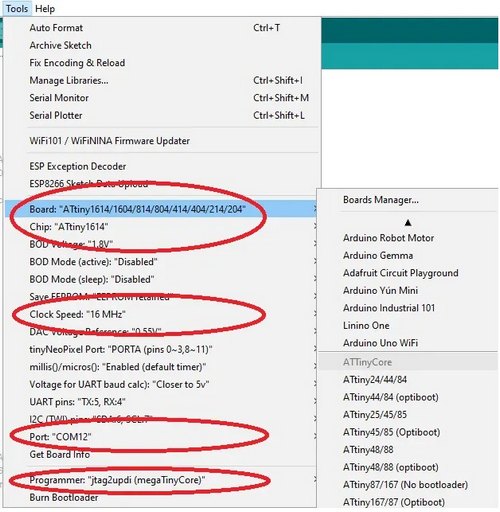Viewport: 500px width, 512px height.
Task: Select ATtiny44/84 (optiboot) board
Action: pos(408,397)
